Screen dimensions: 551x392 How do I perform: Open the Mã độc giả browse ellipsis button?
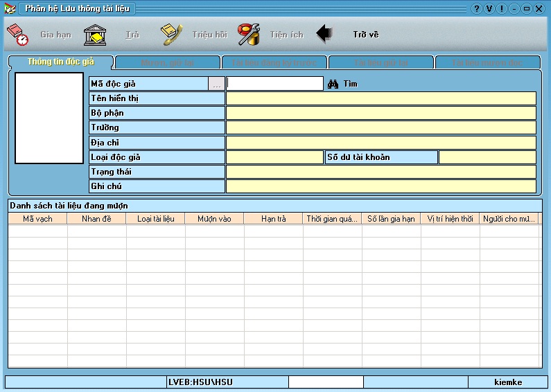[x=217, y=84]
